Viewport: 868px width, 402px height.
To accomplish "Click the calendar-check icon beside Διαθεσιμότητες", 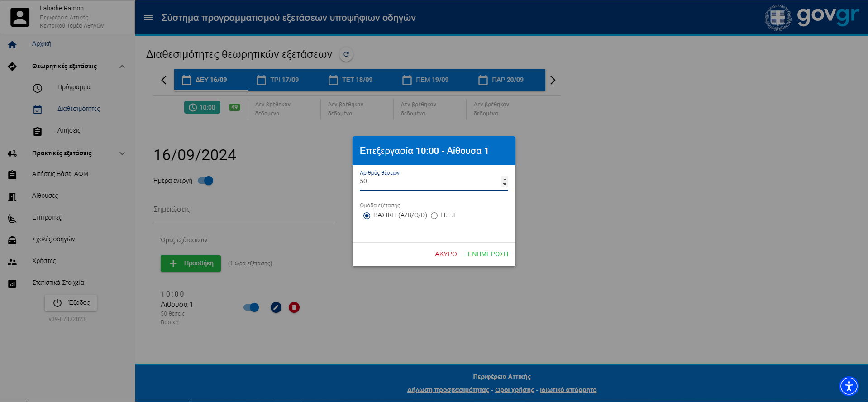I will pyautogui.click(x=38, y=110).
